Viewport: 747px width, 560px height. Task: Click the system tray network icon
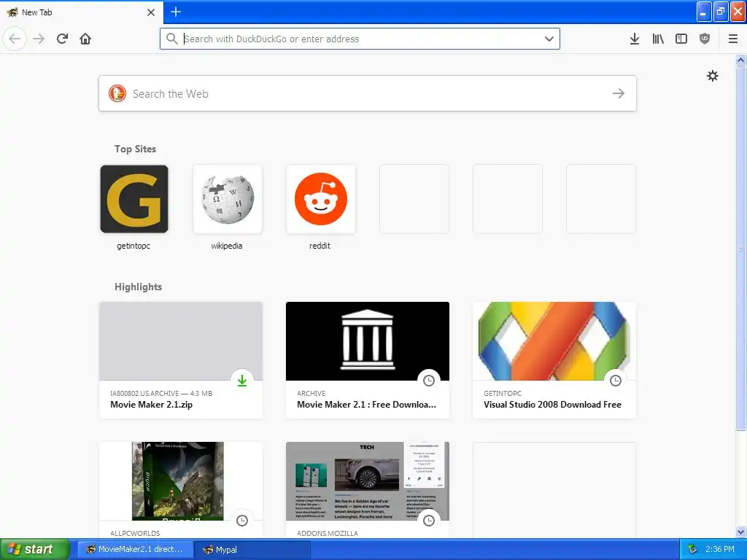[692, 549]
